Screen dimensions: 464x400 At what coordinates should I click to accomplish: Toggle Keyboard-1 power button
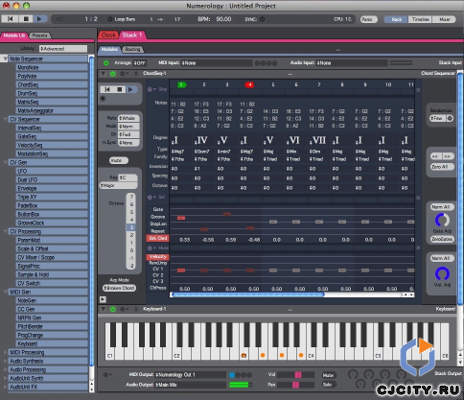coord(113,309)
